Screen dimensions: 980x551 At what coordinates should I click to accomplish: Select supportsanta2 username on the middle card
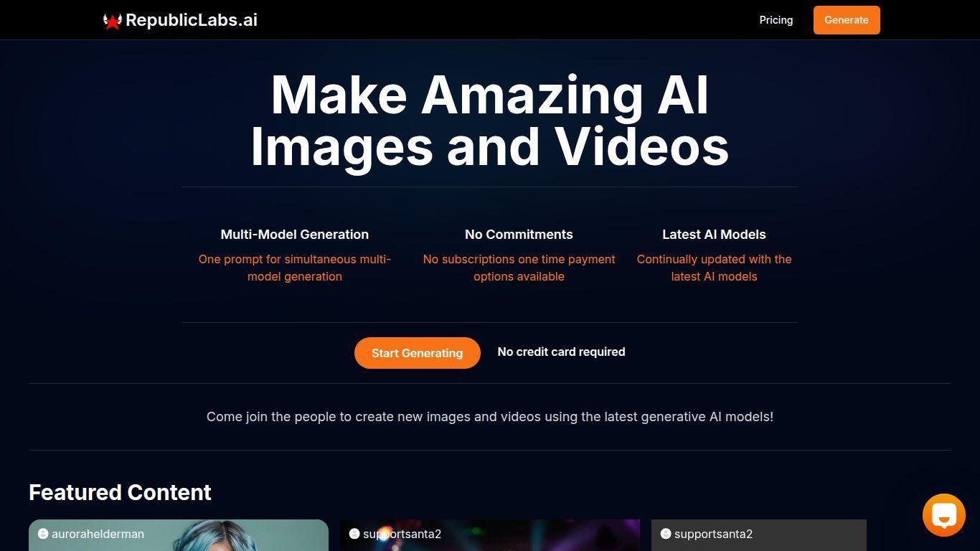pos(402,534)
